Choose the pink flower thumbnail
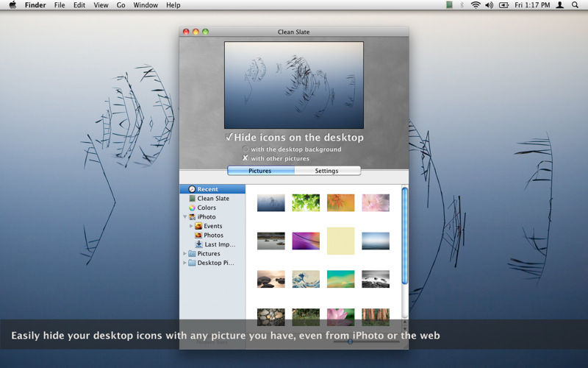The height and width of the screenshot is (368, 588). tap(376, 203)
